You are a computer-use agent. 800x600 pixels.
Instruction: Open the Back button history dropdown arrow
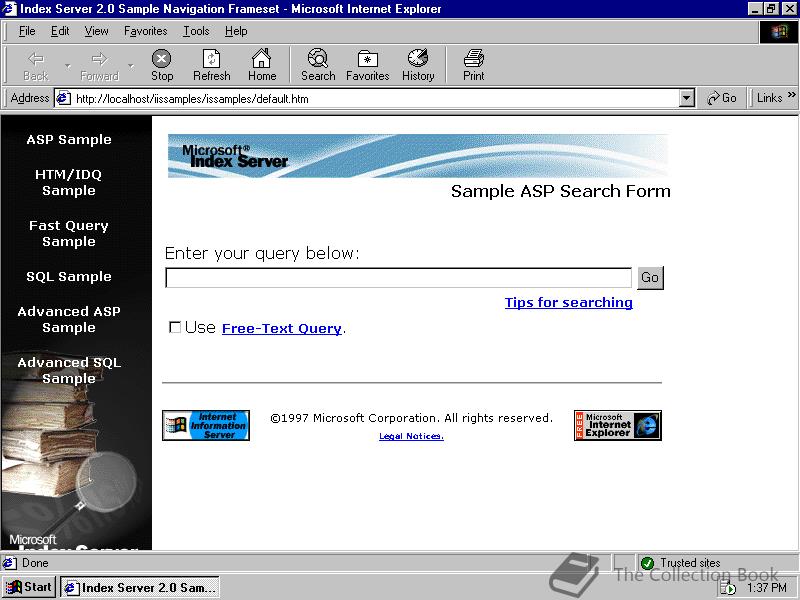67,66
